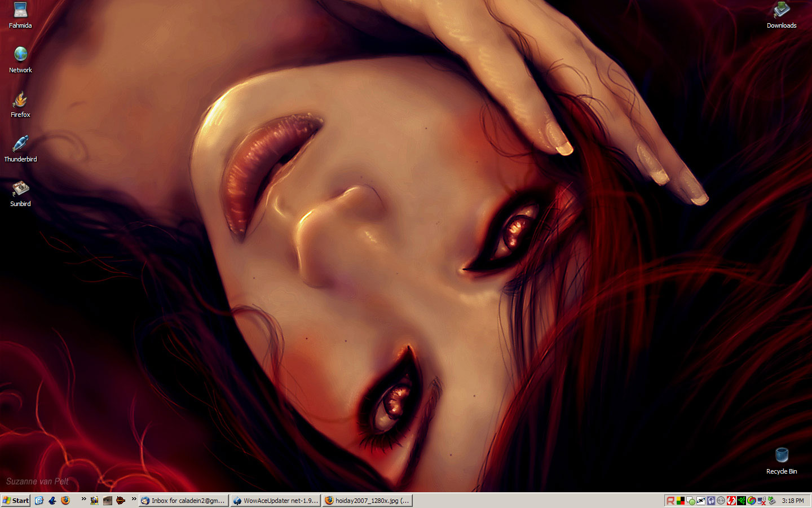Image resolution: width=812 pixels, height=508 pixels.
Task: Select the Downloads folder desktop icon
Action: tap(782, 15)
